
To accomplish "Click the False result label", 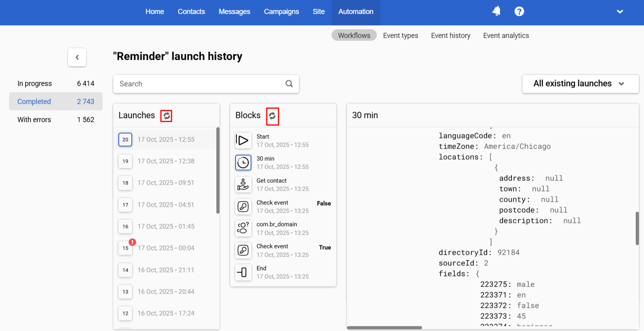I will (324, 203).
